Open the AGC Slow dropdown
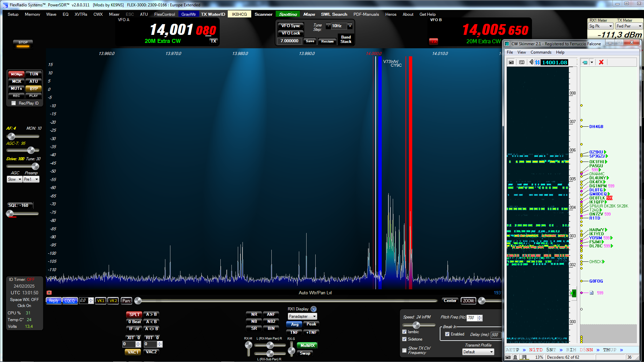The height and width of the screenshot is (362, 644). click(x=14, y=179)
